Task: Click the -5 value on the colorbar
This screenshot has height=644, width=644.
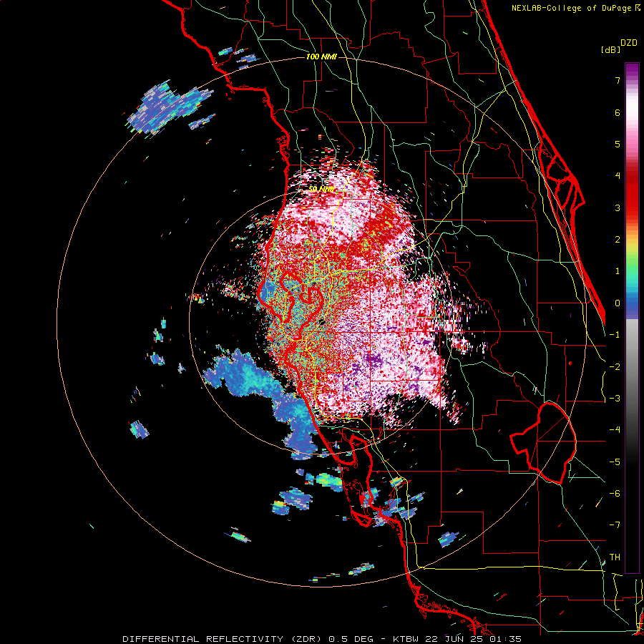Action: coord(615,462)
